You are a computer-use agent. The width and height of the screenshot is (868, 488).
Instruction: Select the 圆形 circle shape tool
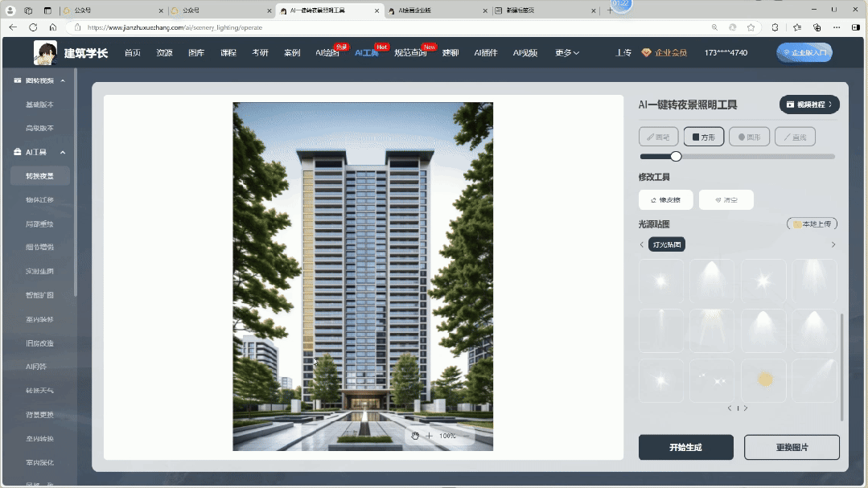(x=749, y=137)
